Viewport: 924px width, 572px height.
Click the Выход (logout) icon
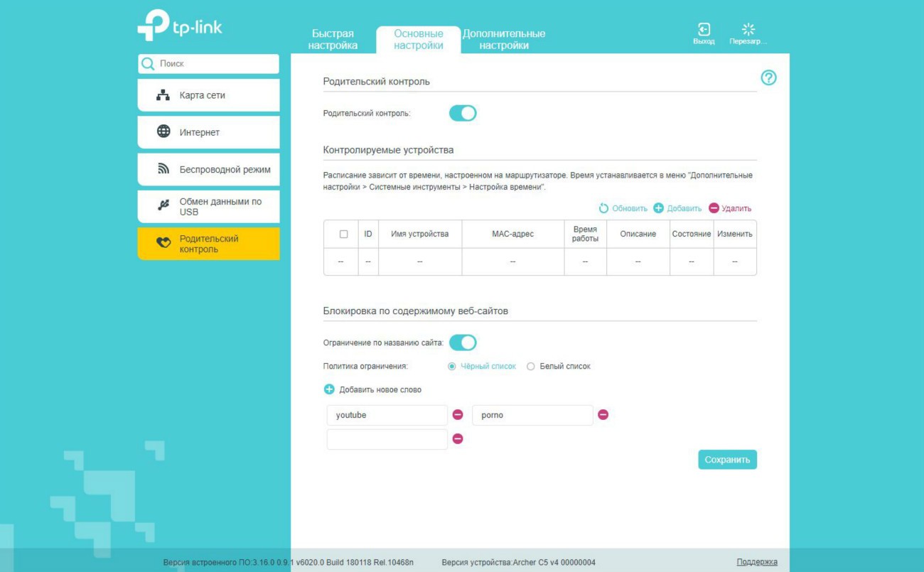[x=703, y=30]
